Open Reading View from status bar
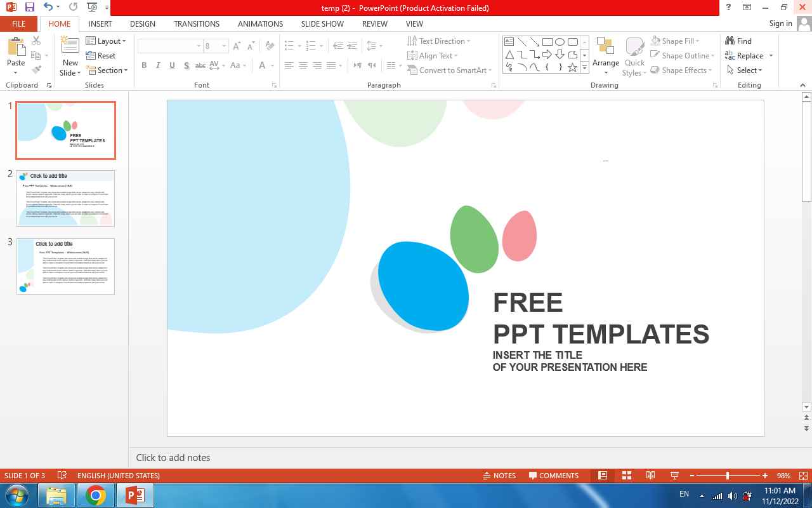This screenshot has width=812, height=508. (x=650, y=476)
